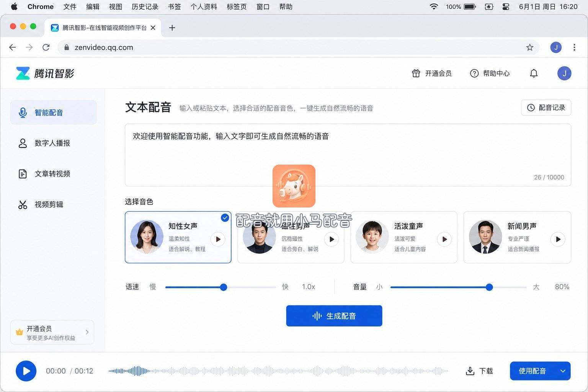Expand the 使用配音 dropdown arrow
Image resolution: width=588 pixels, height=392 pixels.
tap(563, 371)
